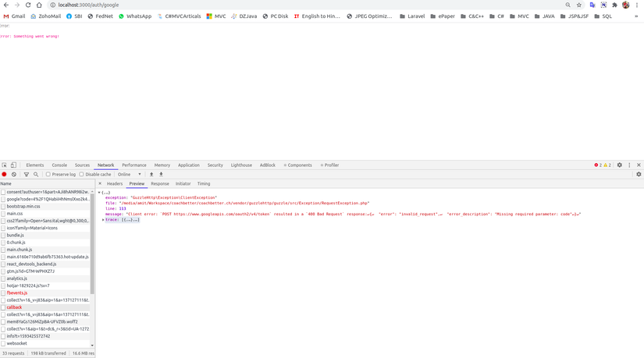
Task: Expand the trace array in preview
Action: 103,220
